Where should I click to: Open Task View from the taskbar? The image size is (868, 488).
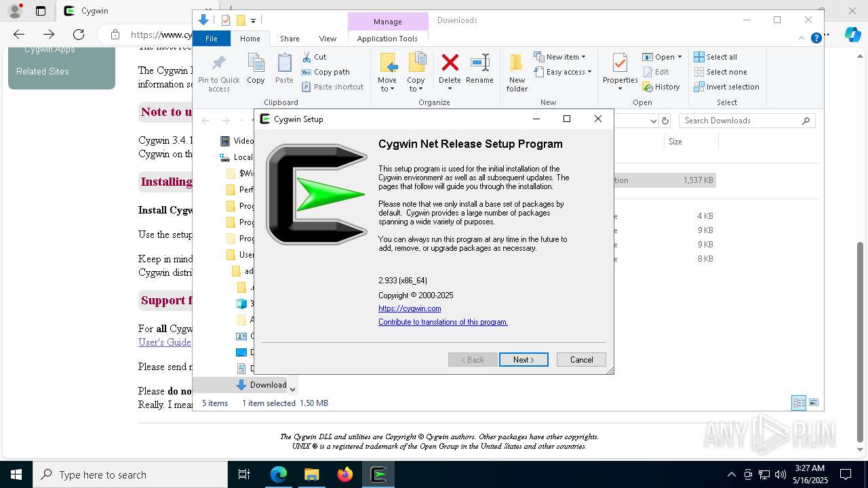click(244, 474)
